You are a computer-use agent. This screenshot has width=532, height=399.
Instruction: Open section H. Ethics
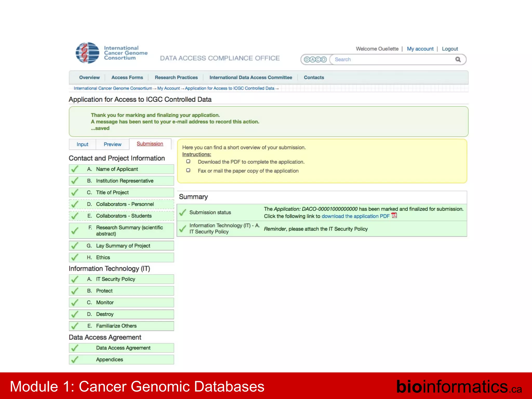pyautogui.click(x=121, y=257)
